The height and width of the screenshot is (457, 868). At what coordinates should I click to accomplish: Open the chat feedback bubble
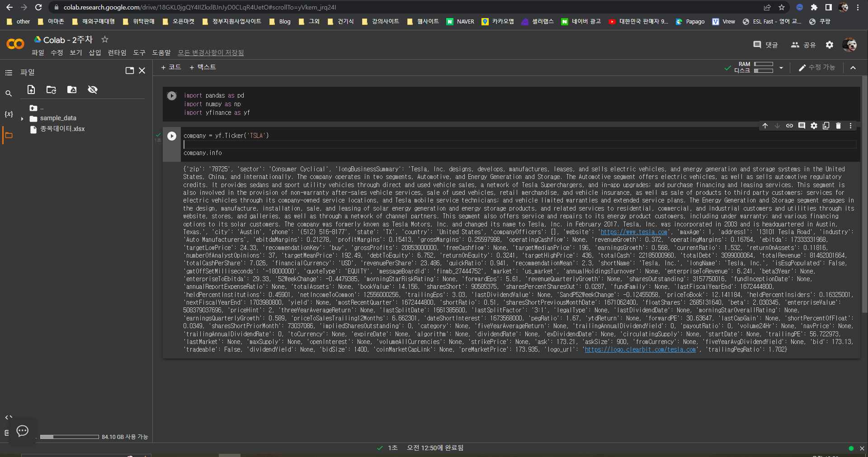tap(22, 431)
